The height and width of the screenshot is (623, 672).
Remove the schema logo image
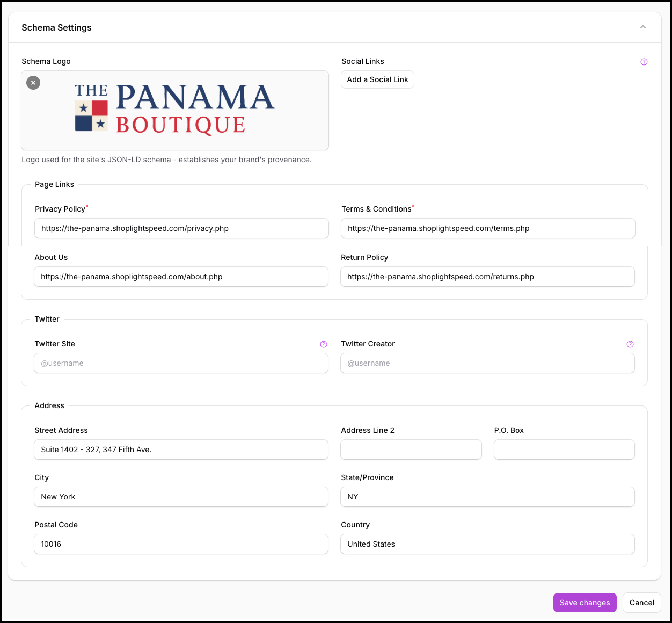tap(33, 83)
